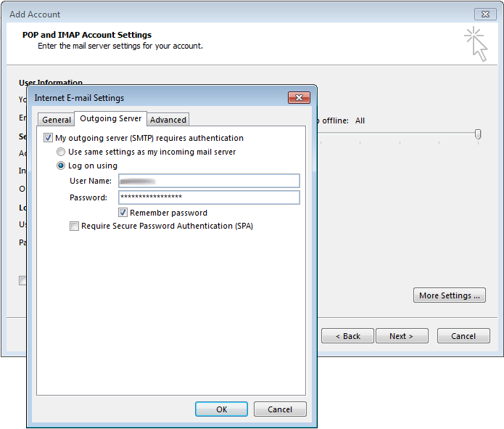504x429 pixels.
Task: Open More Settings button
Action: pos(450,295)
